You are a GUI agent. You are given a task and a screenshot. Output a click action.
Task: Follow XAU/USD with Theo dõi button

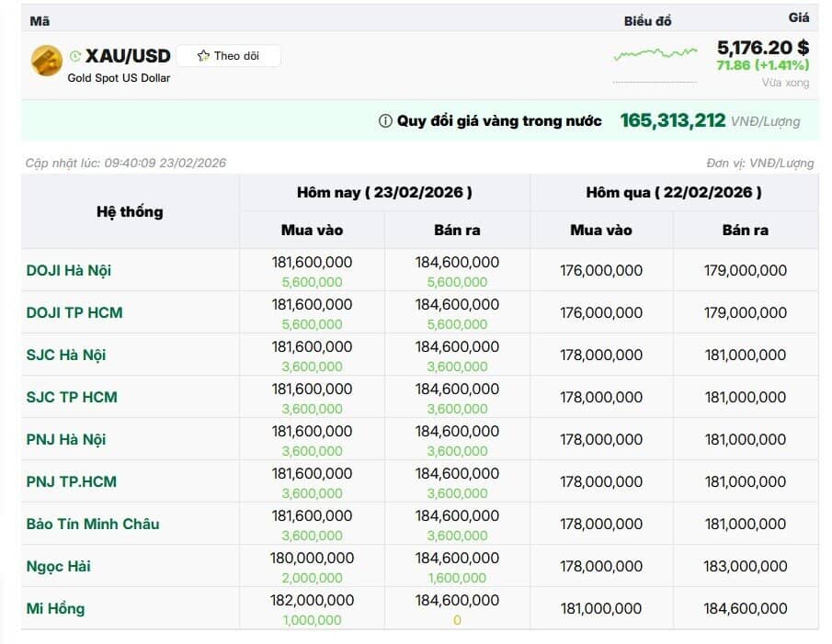click(228, 56)
